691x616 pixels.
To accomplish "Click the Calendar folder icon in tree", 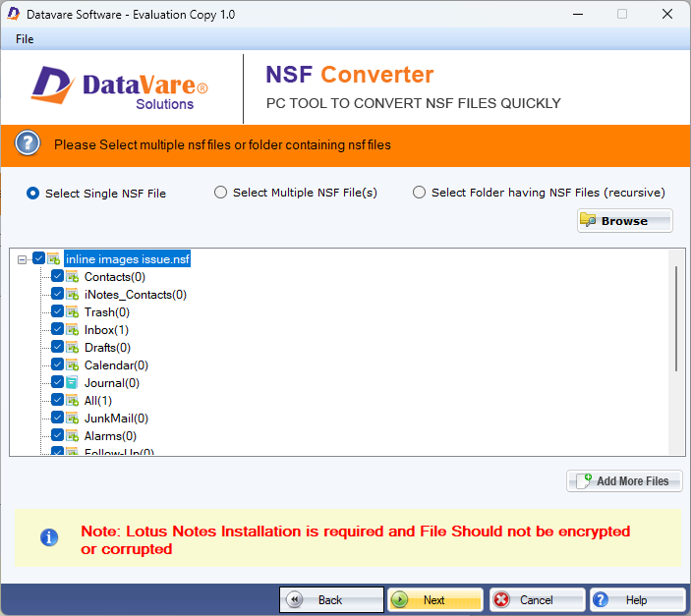I will pos(73,365).
